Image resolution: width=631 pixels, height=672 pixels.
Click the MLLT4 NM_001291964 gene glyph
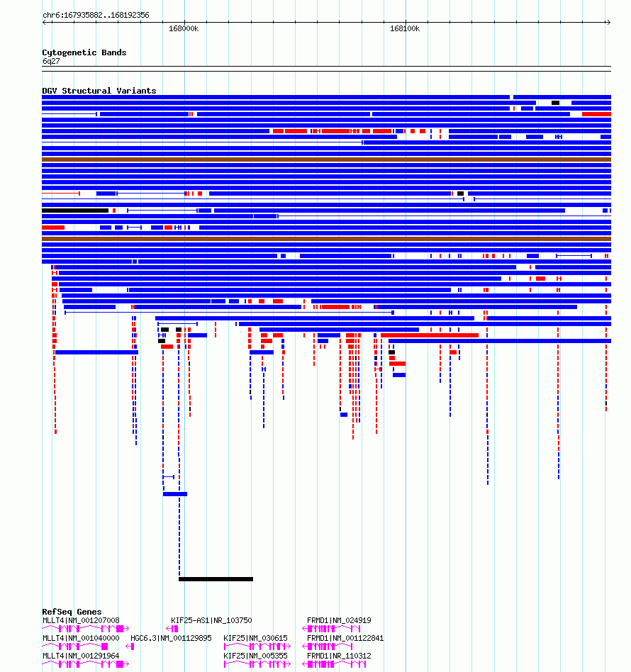(85, 664)
